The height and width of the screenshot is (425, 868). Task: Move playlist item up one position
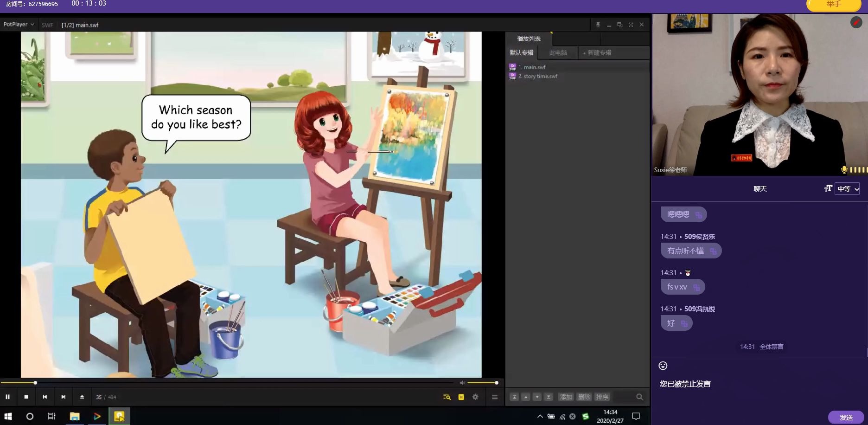525,397
